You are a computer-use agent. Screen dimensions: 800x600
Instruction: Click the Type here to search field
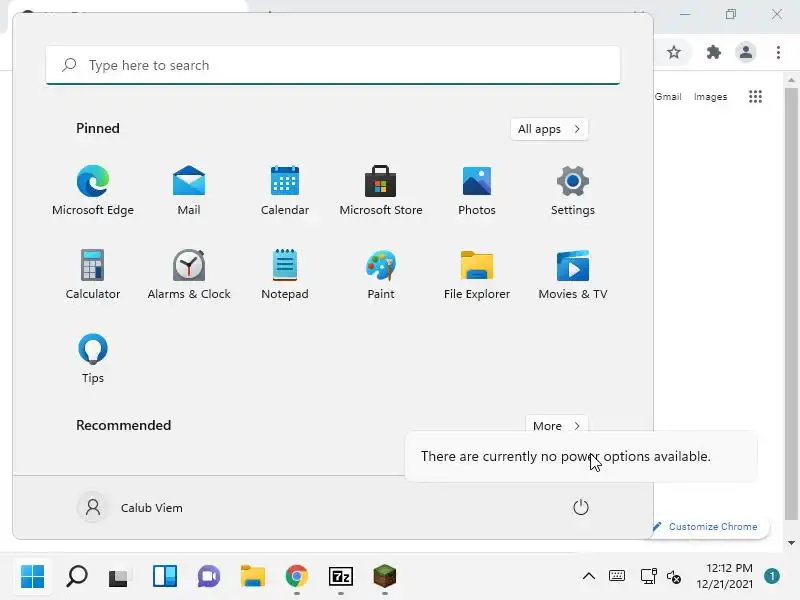(333, 65)
